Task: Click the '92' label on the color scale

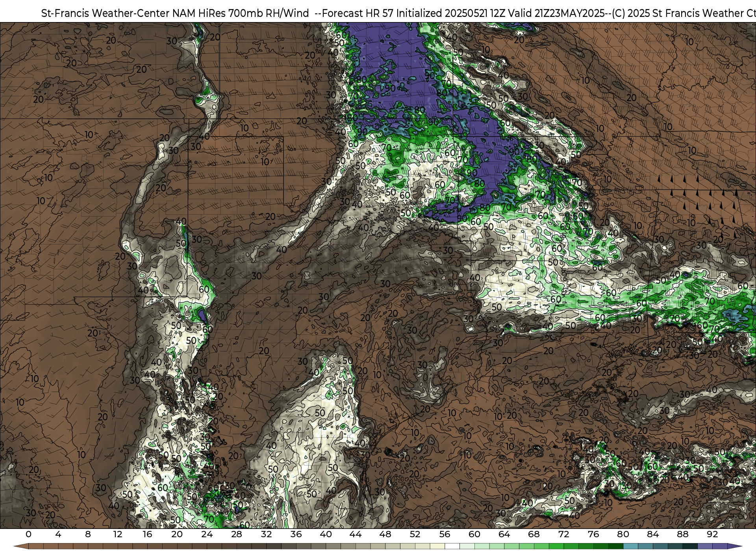Action: [x=712, y=534]
